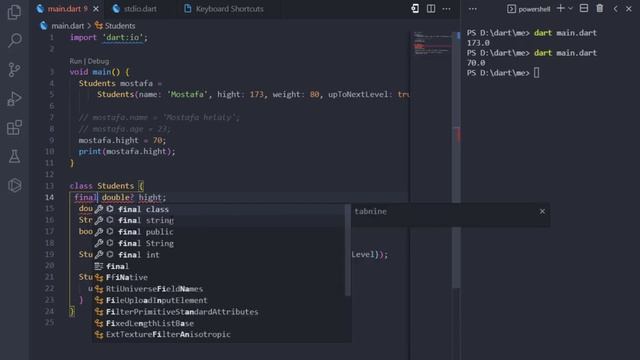Open the Extensions view
This screenshot has width=640, height=360.
pos(14,128)
